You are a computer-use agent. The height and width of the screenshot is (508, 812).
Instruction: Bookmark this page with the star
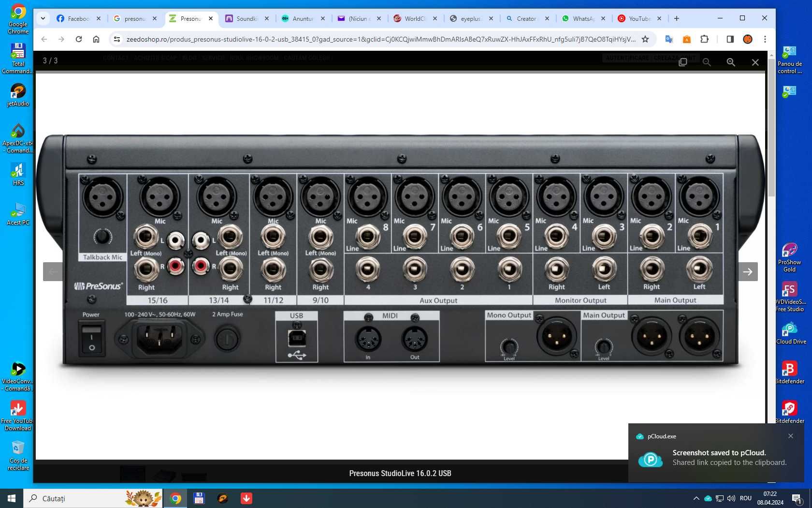pos(645,39)
